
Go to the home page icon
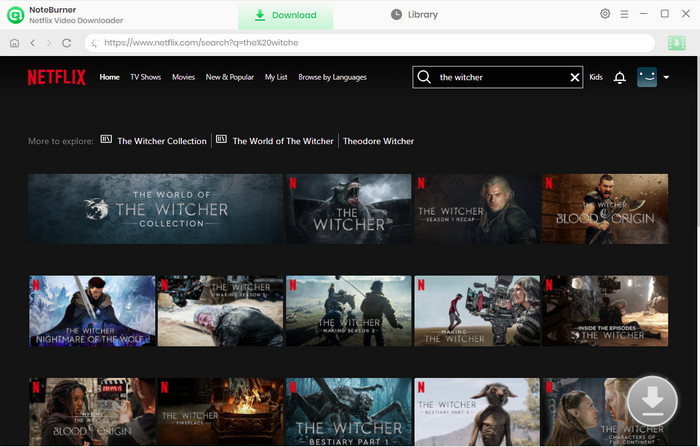[14, 43]
